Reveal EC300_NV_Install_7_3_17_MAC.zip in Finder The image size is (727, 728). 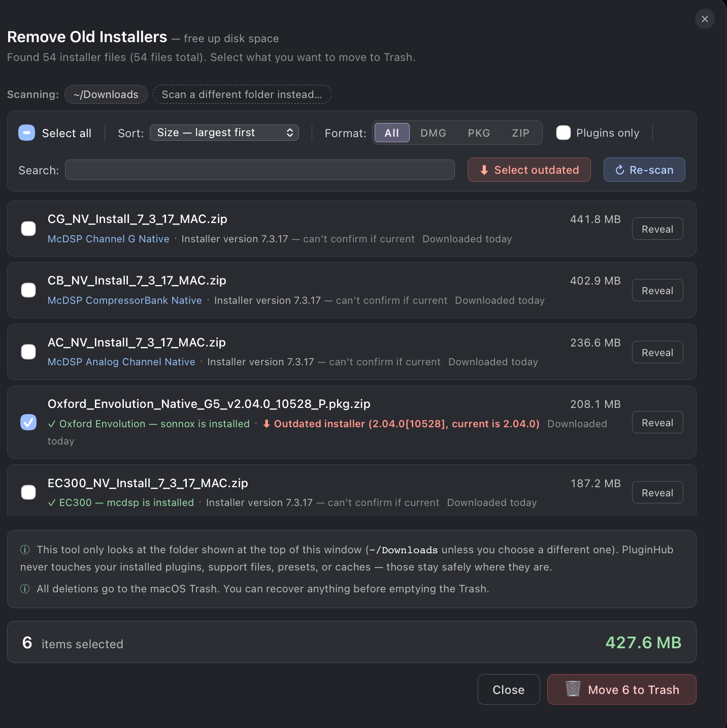[657, 492]
